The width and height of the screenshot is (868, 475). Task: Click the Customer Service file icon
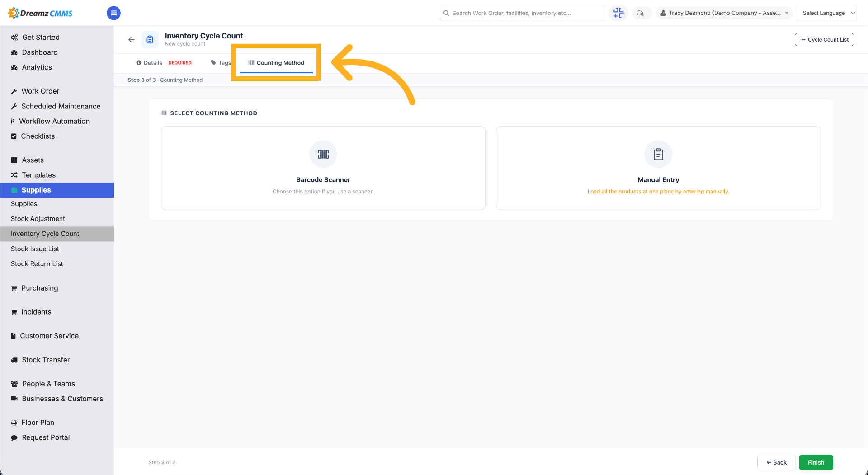[13, 336]
